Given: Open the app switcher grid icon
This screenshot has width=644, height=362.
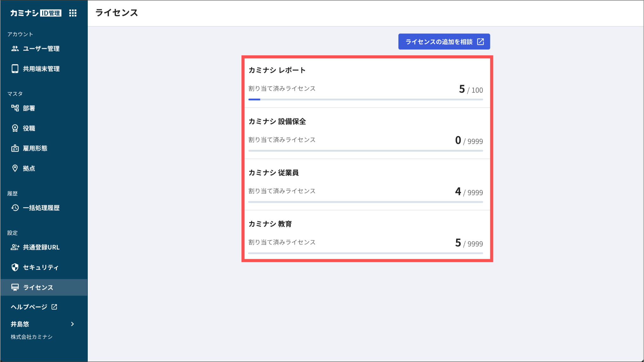Looking at the screenshot, I should (73, 13).
